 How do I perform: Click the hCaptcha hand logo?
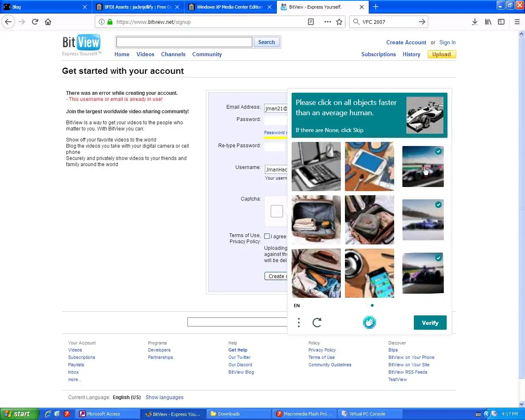pyautogui.click(x=369, y=322)
